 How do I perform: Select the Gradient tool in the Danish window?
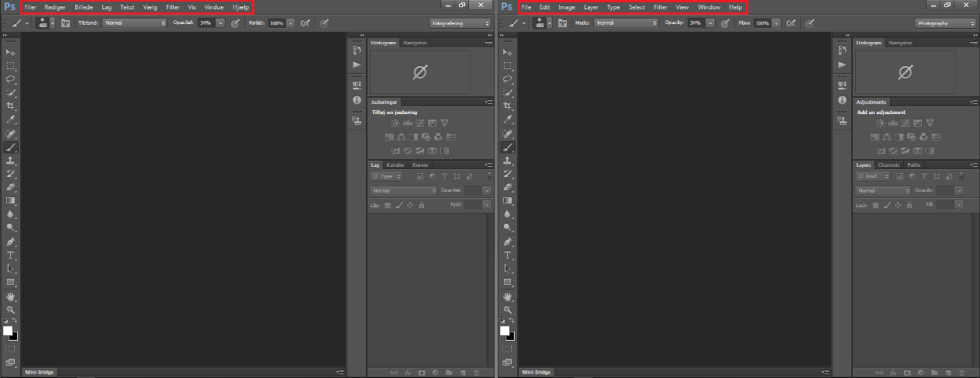point(11,201)
